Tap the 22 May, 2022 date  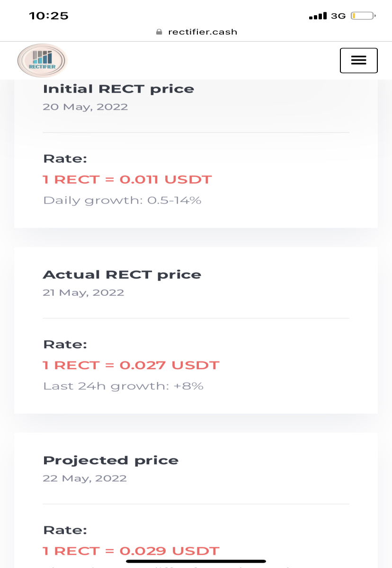[x=85, y=478]
